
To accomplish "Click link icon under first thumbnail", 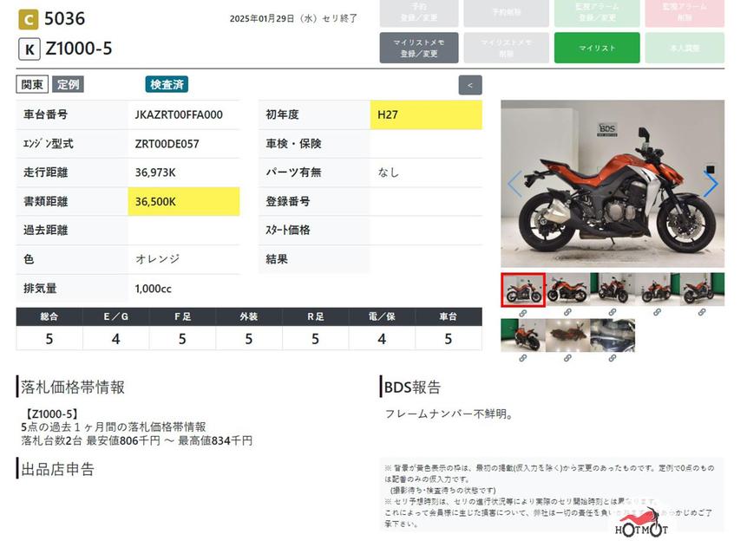I will click(x=522, y=312).
